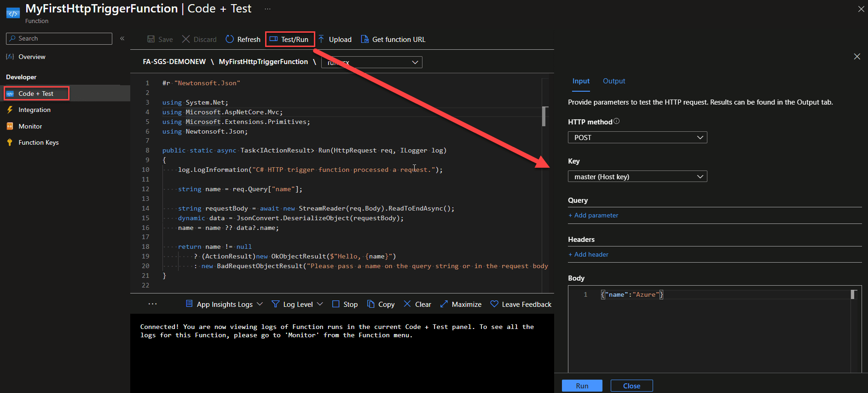
Task: Open the App Insights Logs dropdown
Action: click(224, 304)
